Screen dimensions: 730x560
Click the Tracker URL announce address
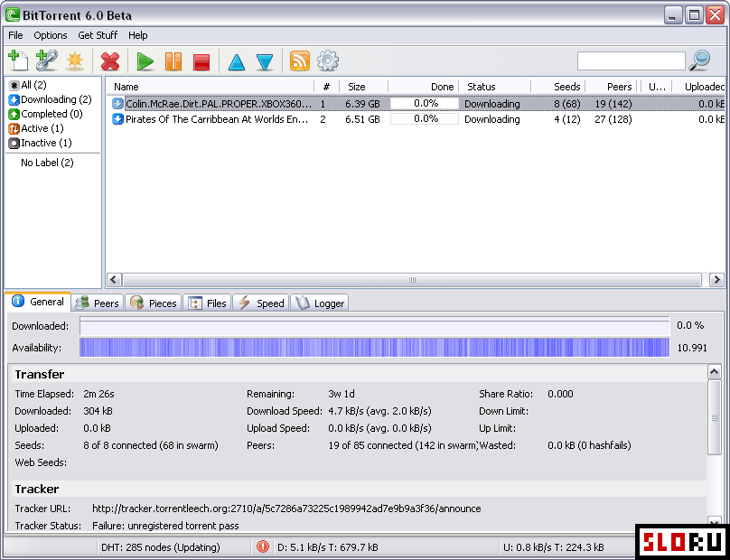[286, 509]
